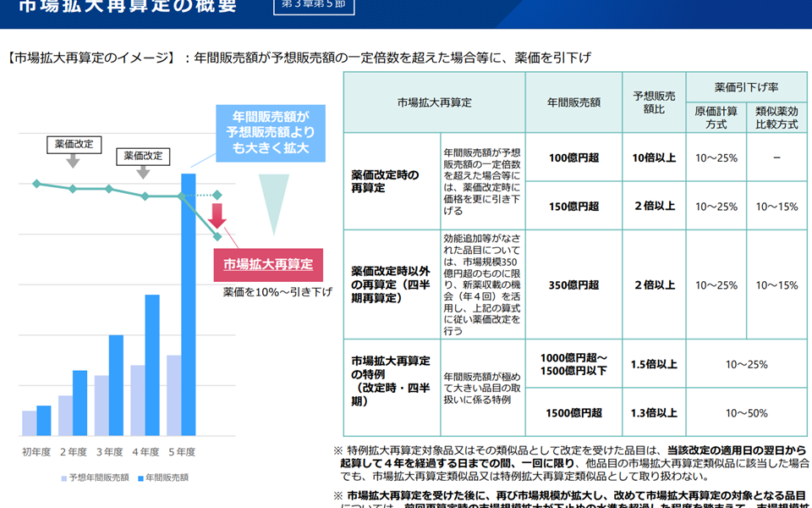Select the teal diamond marker above 初年度

click(x=36, y=183)
